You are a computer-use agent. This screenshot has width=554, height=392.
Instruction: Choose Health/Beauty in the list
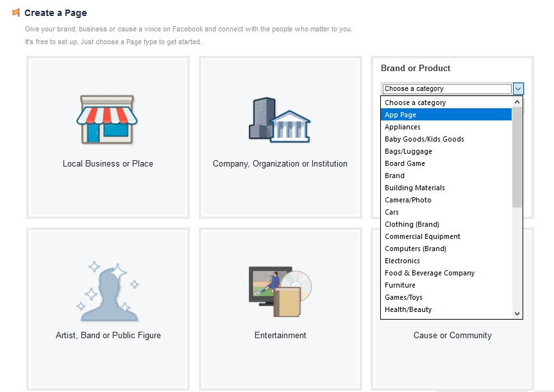point(446,309)
